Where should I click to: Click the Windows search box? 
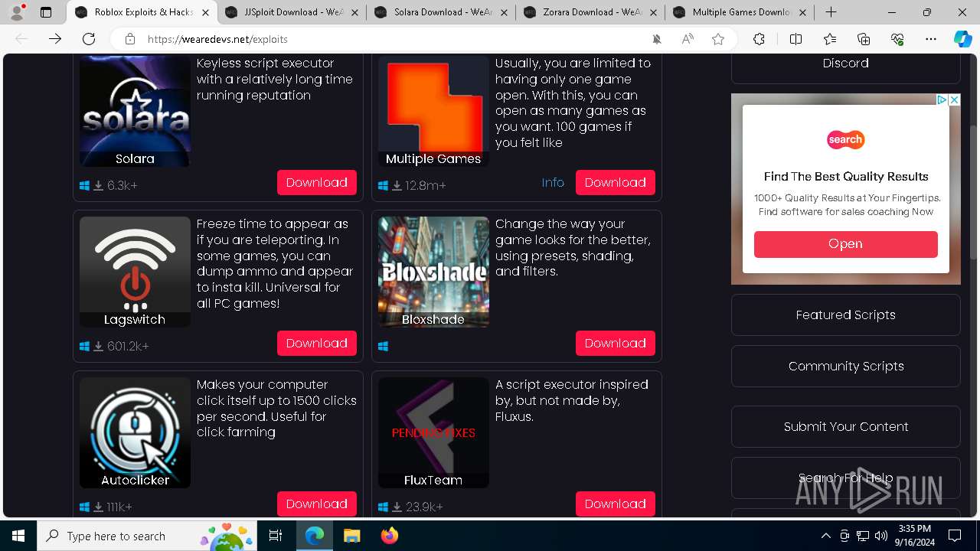coord(145,536)
